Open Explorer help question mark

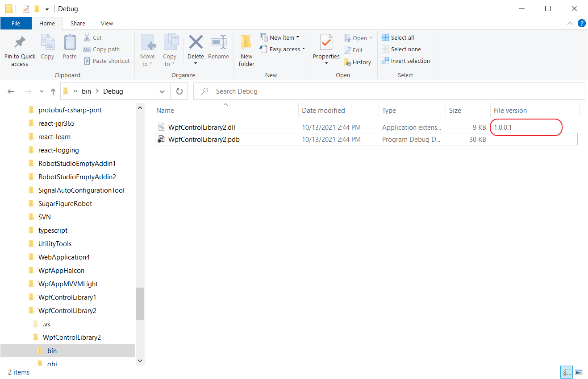582,24
